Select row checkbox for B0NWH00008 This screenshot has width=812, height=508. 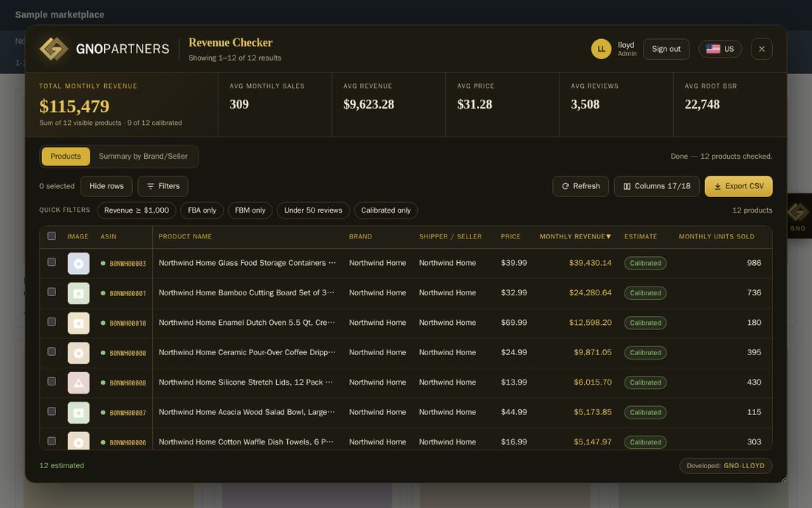click(x=52, y=382)
